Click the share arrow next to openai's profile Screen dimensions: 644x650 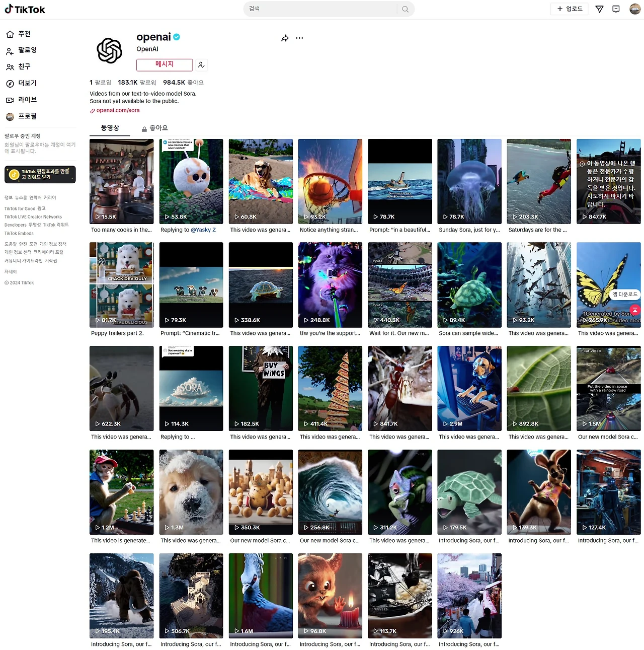(285, 38)
